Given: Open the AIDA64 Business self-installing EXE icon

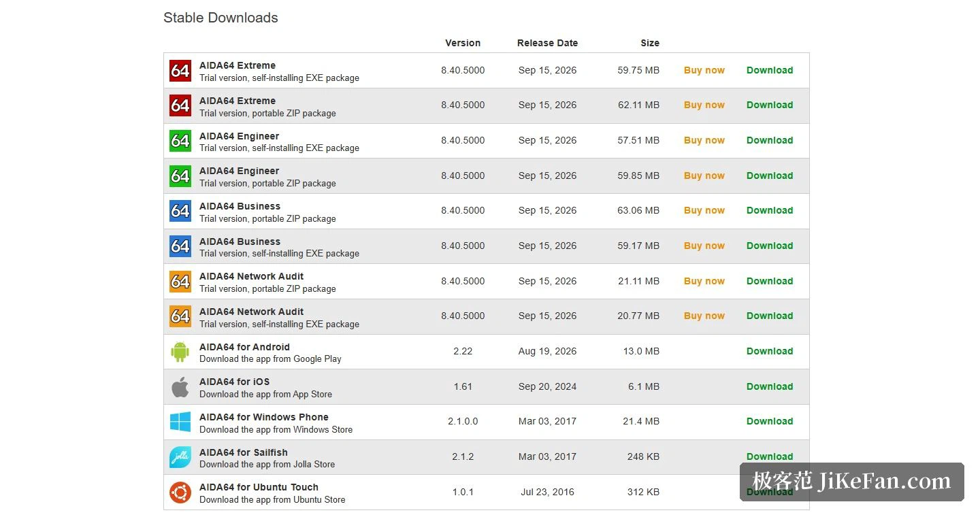Looking at the screenshot, I should pos(180,246).
